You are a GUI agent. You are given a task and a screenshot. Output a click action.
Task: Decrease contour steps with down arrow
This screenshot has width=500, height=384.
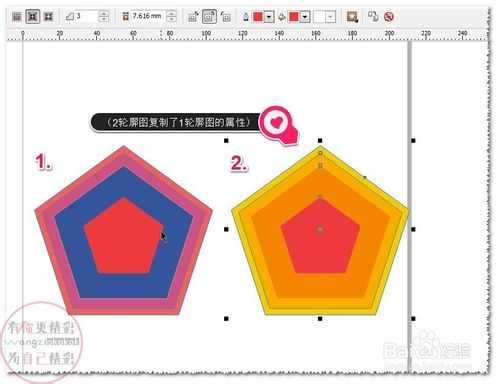point(104,19)
